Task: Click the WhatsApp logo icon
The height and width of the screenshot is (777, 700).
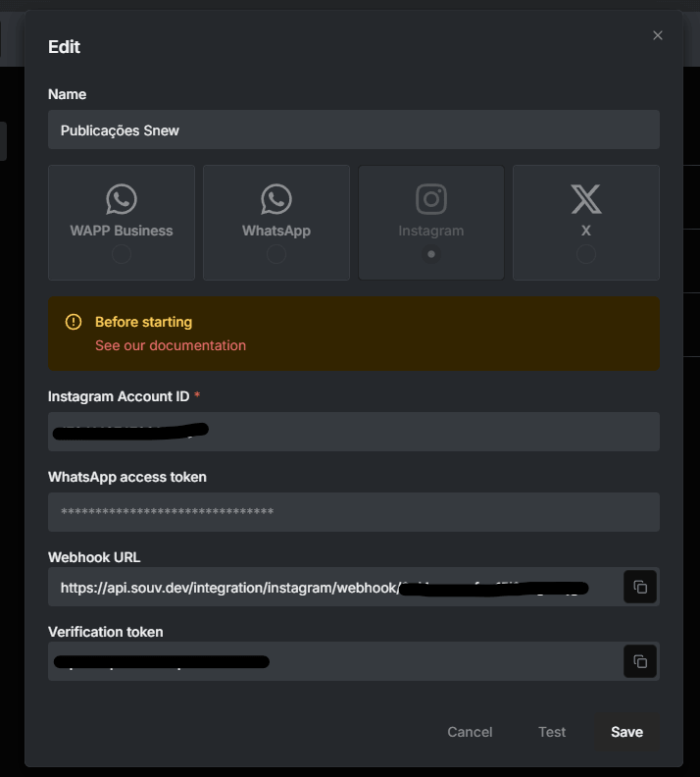Action: coord(276,199)
